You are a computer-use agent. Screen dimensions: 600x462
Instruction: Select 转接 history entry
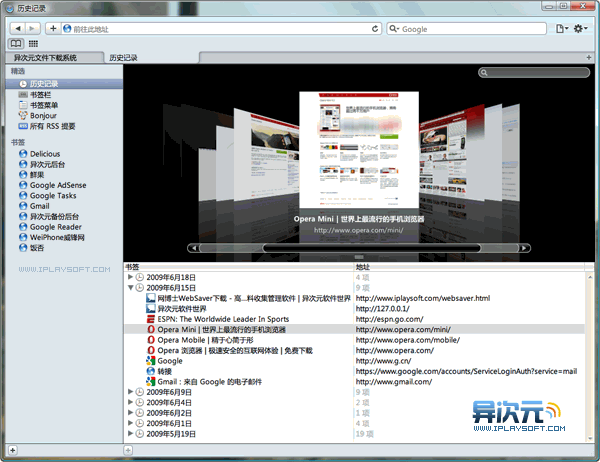pyautogui.click(x=354, y=371)
